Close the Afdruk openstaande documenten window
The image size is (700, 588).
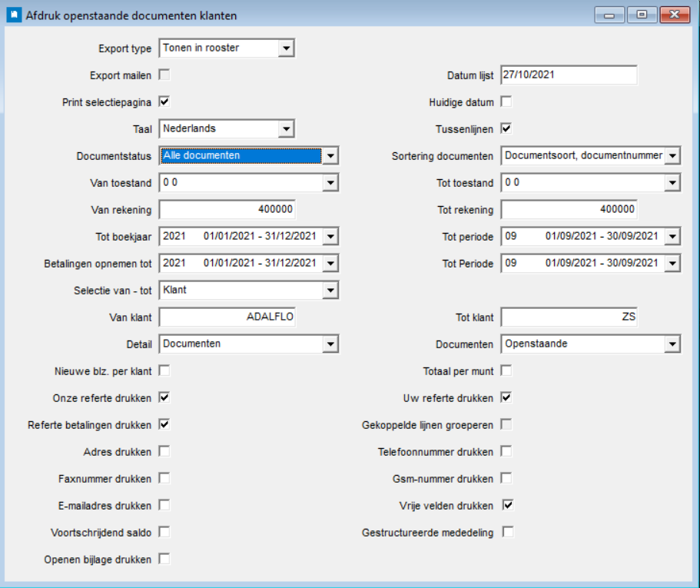coord(674,15)
